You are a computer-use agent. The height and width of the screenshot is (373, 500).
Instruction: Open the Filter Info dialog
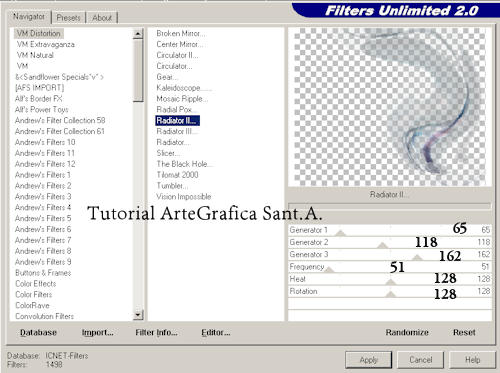tap(156, 332)
